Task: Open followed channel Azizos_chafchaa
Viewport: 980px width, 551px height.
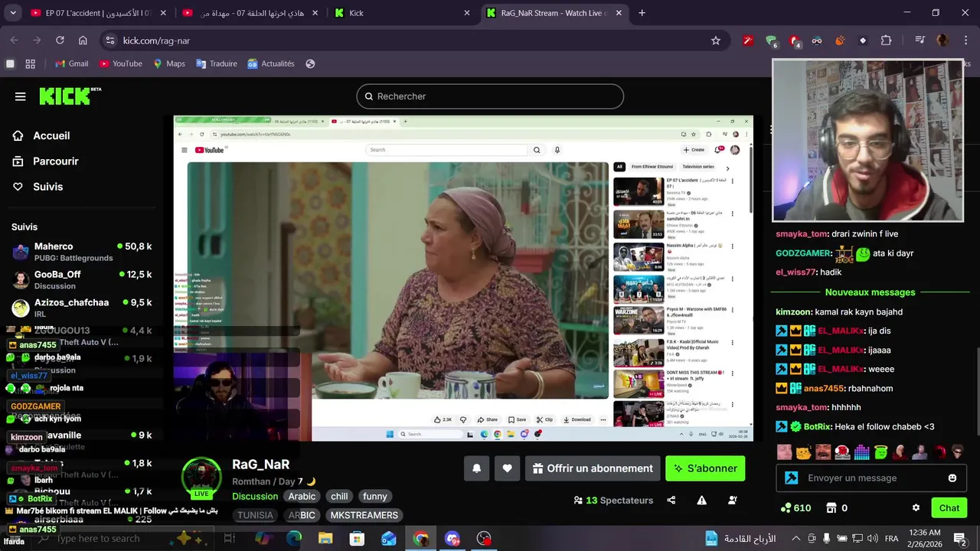Action: click(x=82, y=308)
